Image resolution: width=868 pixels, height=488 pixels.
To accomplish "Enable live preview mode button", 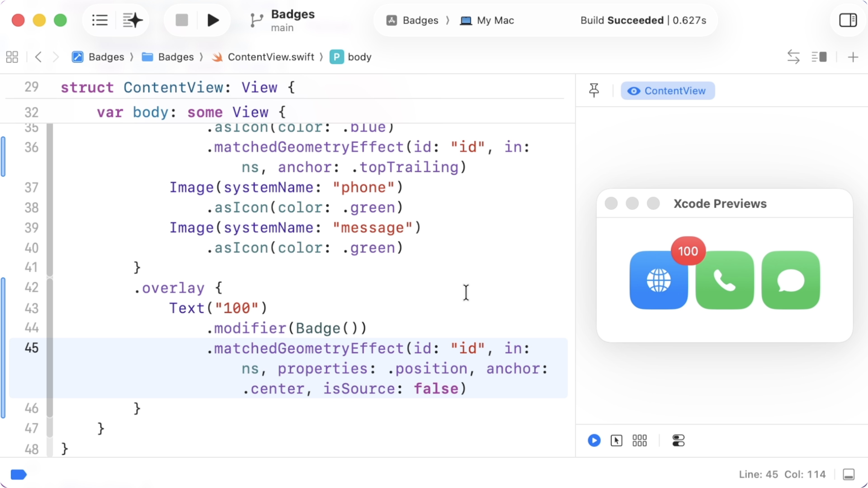I will coord(594,441).
